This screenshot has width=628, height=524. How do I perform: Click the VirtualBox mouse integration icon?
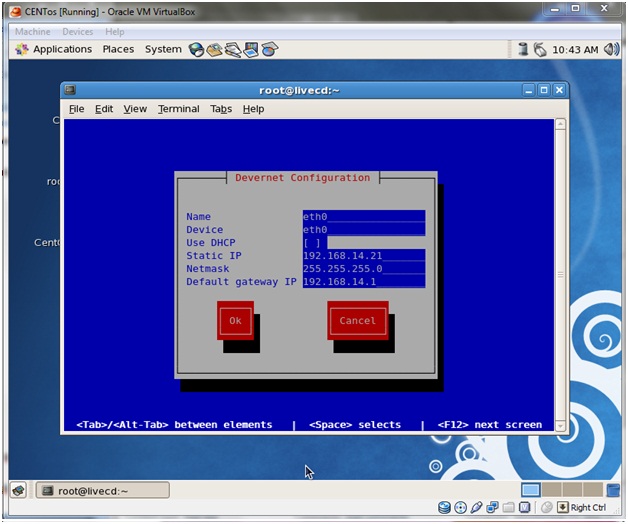point(547,508)
